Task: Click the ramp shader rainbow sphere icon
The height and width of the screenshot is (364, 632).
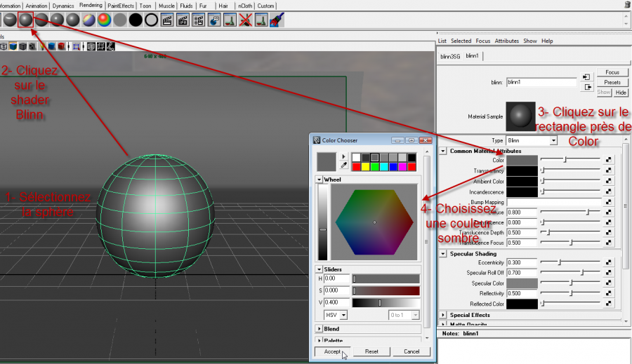Action: pyautogui.click(x=104, y=20)
